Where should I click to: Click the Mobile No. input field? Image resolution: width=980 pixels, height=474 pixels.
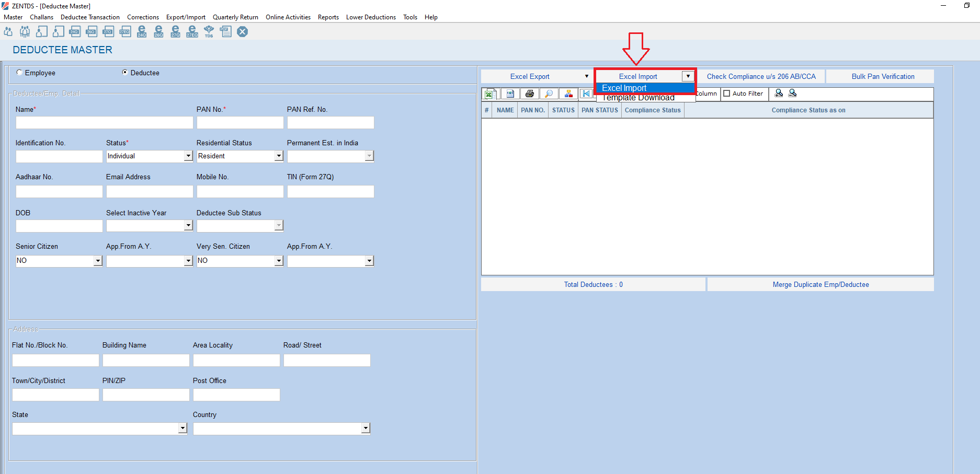click(x=240, y=191)
